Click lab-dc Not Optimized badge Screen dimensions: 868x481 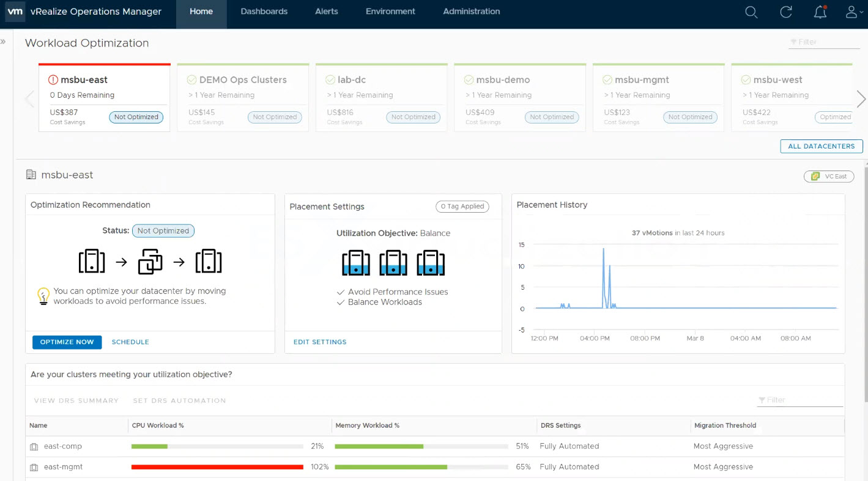tap(414, 117)
